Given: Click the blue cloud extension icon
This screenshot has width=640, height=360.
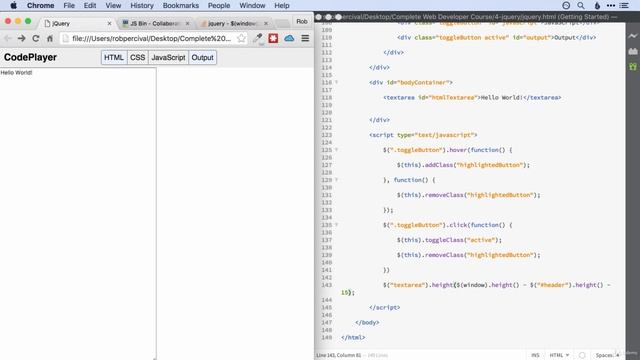Looking at the screenshot, I should pos(289,38).
